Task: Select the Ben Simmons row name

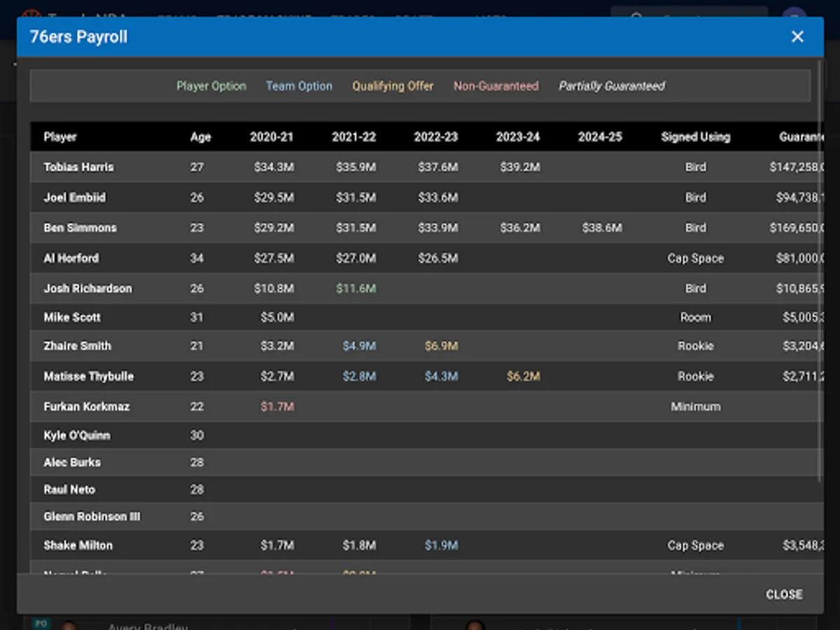Action: [x=80, y=227]
